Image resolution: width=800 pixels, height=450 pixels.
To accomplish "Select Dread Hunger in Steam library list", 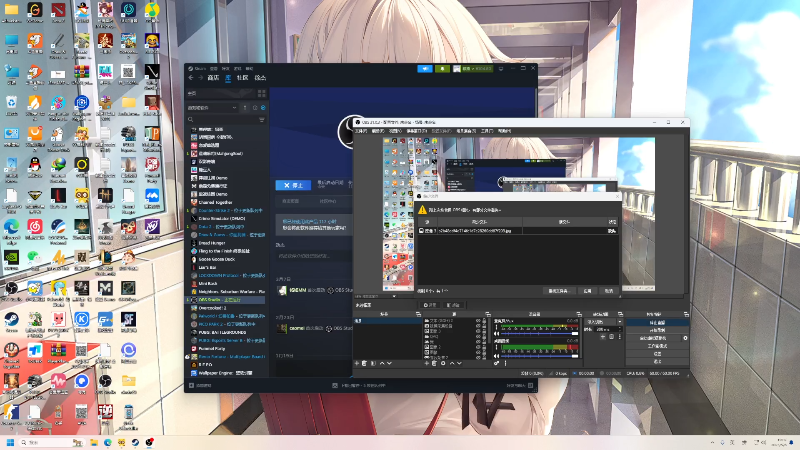I will pyautogui.click(x=212, y=243).
